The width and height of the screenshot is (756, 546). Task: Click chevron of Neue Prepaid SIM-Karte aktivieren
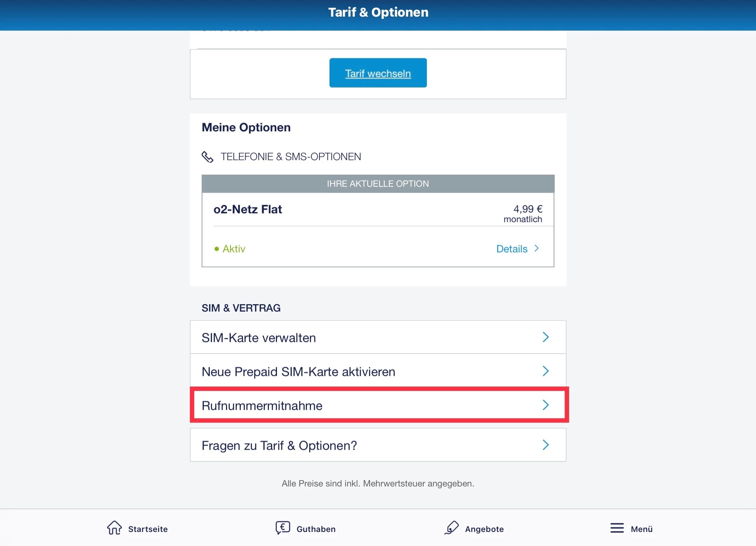click(545, 371)
